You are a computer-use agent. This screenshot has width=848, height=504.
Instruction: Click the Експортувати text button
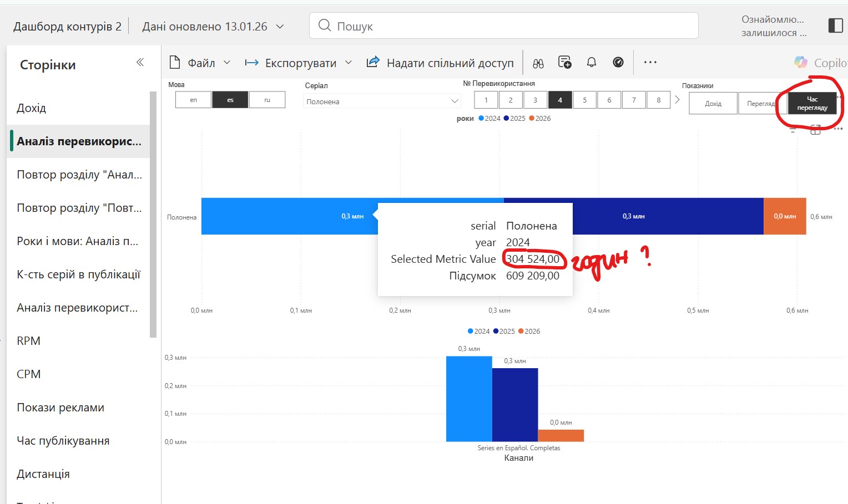[301, 63]
